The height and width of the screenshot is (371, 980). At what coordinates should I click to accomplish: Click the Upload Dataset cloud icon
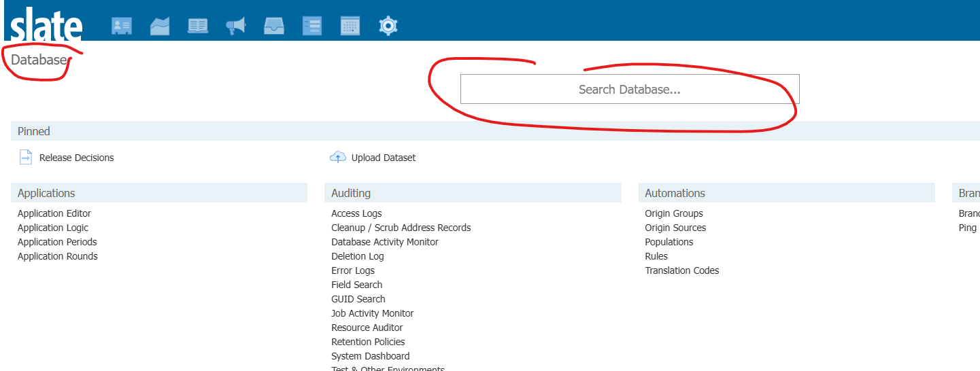338,158
